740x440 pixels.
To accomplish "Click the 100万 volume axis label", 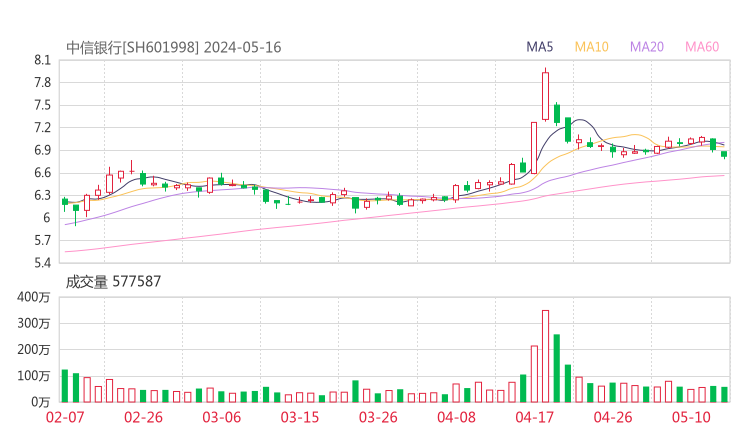I will pyautogui.click(x=33, y=376).
